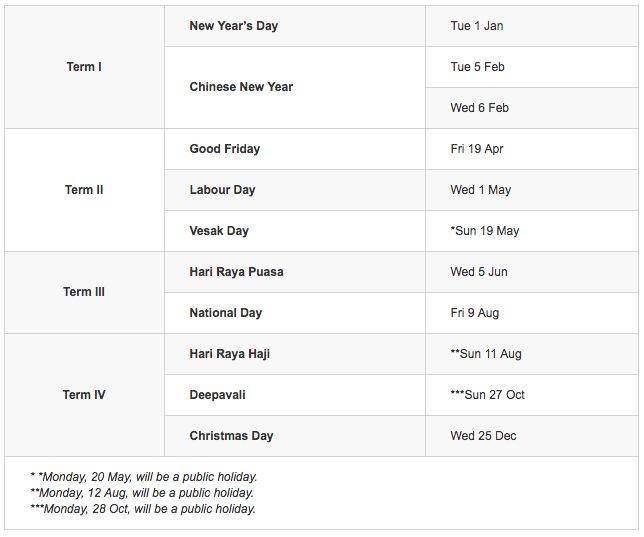
Task: Click the Tue 1 Jan date
Action: point(476,26)
